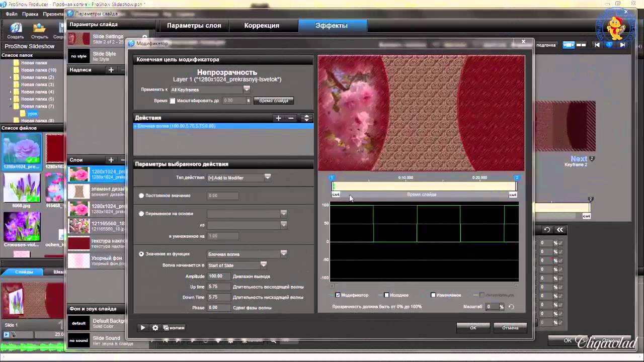Select the Постоянное значение radio button
This screenshot has height=362, width=644.
[141, 196]
